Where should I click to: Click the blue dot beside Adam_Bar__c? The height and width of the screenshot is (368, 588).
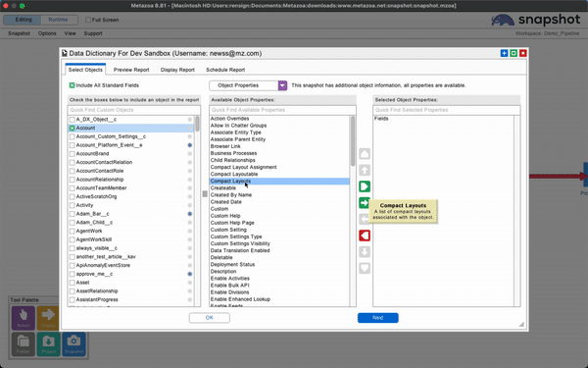190,214
